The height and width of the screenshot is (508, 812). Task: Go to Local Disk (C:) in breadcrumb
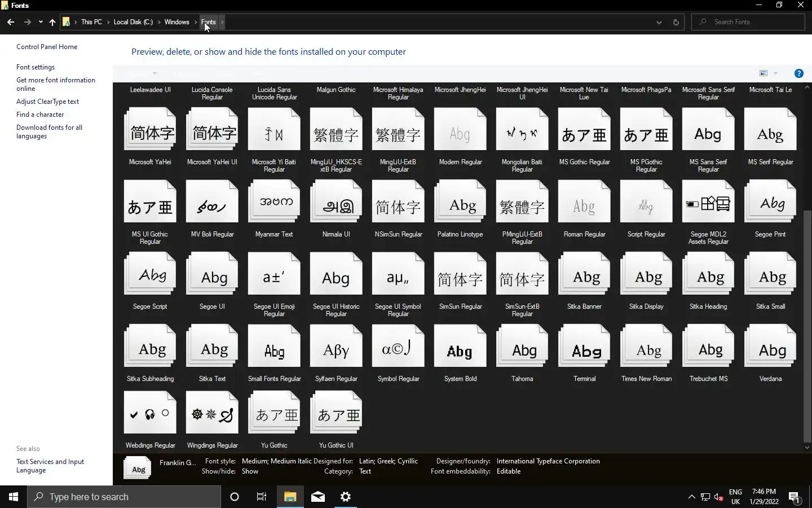click(x=133, y=22)
